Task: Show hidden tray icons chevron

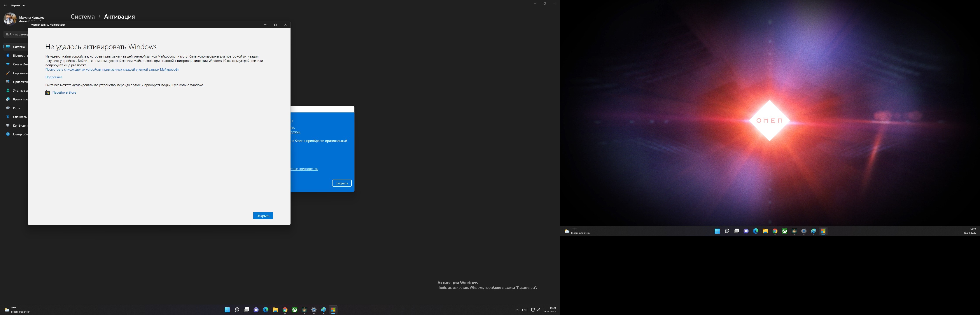Action: coord(517,310)
